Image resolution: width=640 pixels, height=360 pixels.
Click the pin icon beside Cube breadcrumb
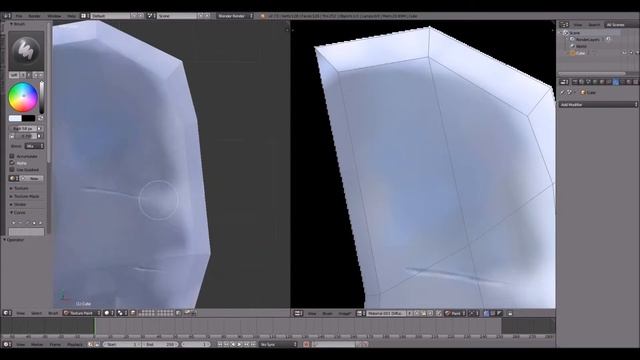point(562,93)
